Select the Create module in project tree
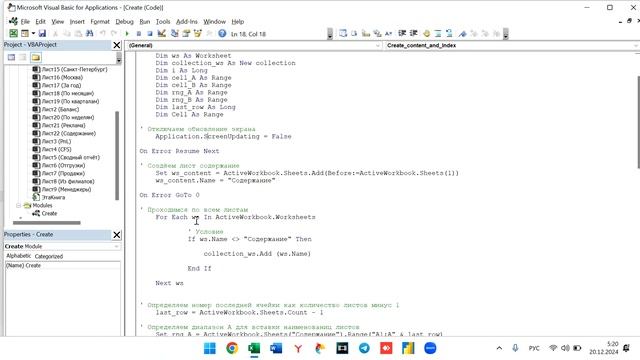Screen dimensions: 640x360 tap(49, 213)
